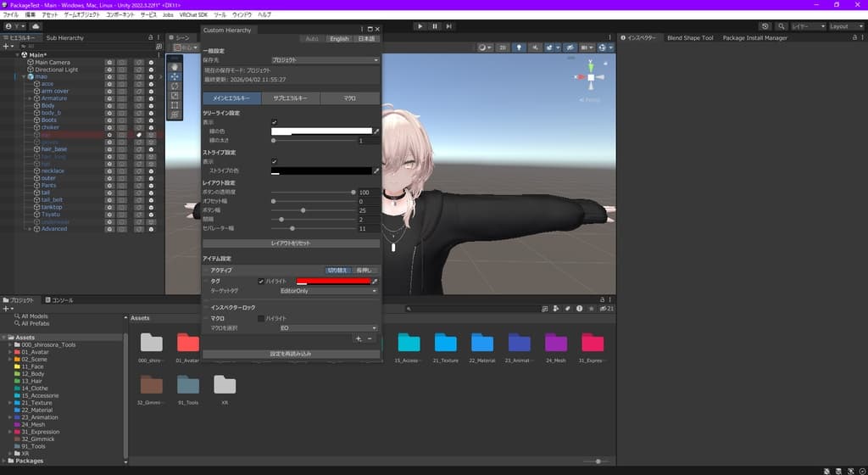Toggle the 2D view button
Screen dimensions: 868x475
coord(502,47)
